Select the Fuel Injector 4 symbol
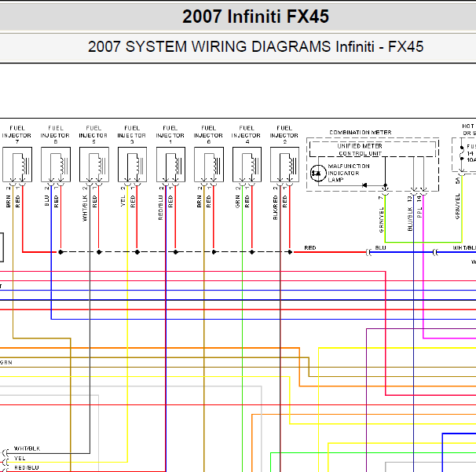476x472 pixels. point(247,164)
